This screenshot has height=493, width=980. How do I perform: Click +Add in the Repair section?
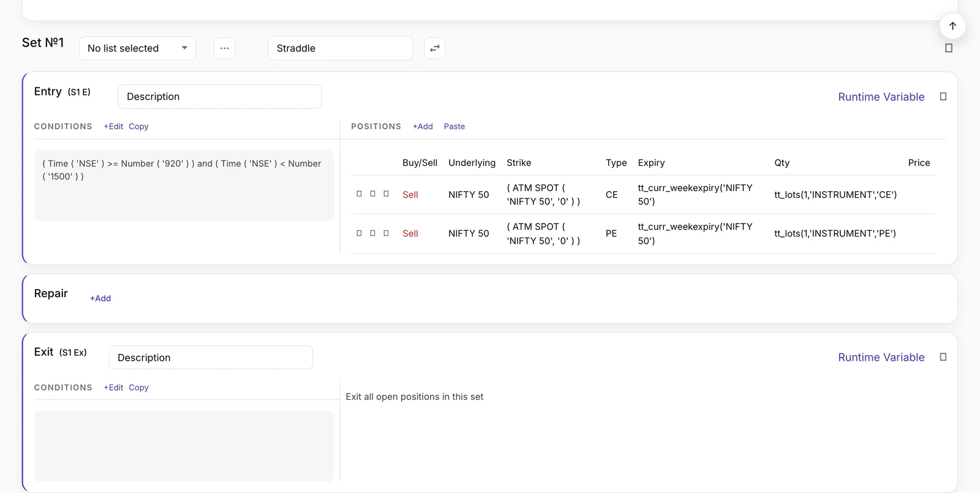tap(100, 298)
